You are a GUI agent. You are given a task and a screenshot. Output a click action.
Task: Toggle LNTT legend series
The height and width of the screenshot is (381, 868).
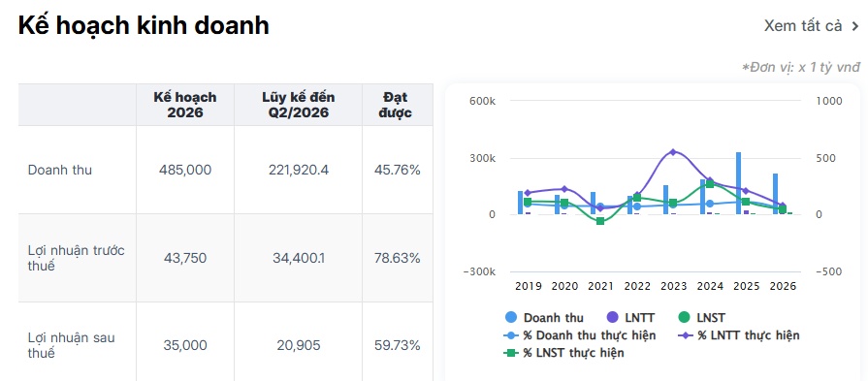(631, 317)
